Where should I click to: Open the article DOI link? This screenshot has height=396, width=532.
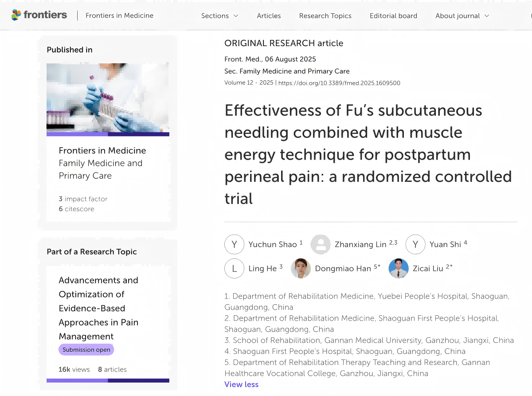(339, 83)
